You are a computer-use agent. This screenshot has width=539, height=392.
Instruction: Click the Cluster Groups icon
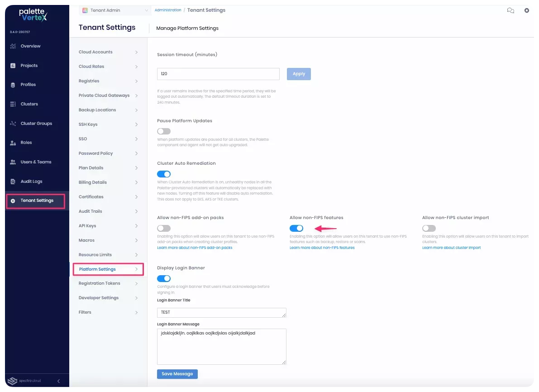[13, 124]
